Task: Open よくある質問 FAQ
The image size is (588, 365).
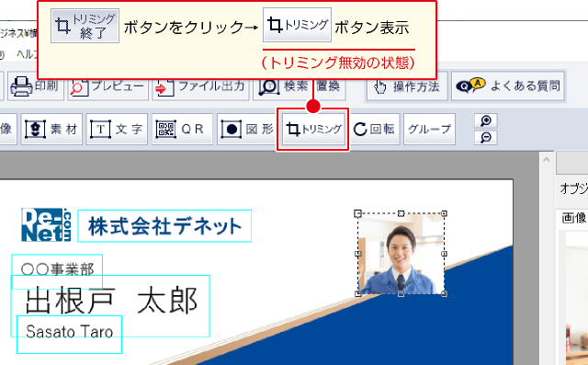Action: pyautogui.click(x=508, y=86)
